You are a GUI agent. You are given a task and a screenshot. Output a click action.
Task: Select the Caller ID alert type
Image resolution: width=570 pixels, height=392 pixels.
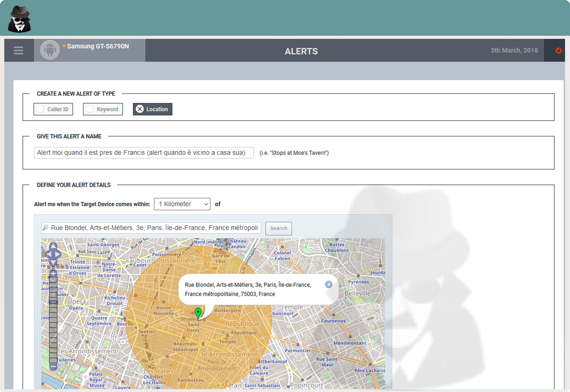tap(53, 109)
